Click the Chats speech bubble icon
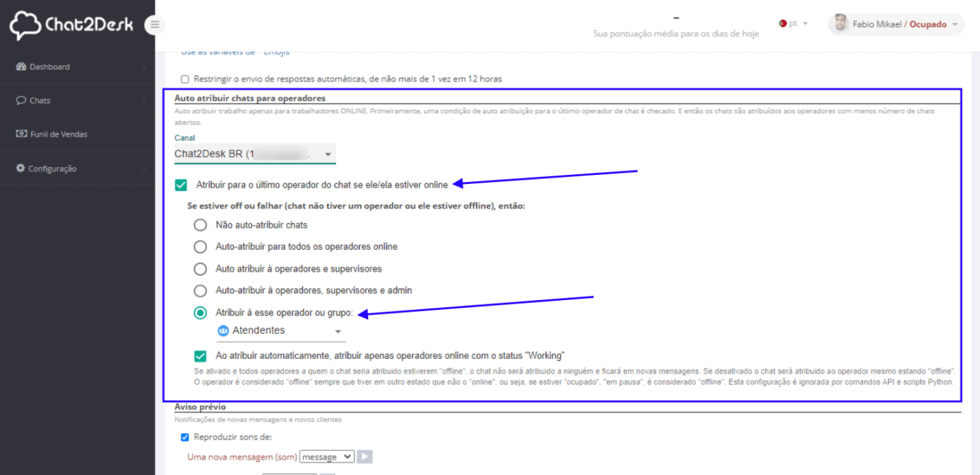Screen dimensions: 980x475 pyautogui.click(x=21, y=101)
